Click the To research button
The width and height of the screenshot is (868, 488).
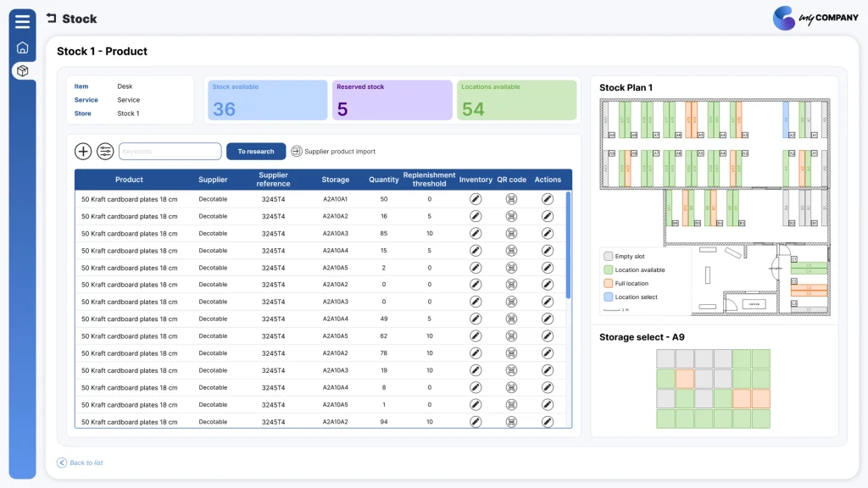[x=256, y=151]
